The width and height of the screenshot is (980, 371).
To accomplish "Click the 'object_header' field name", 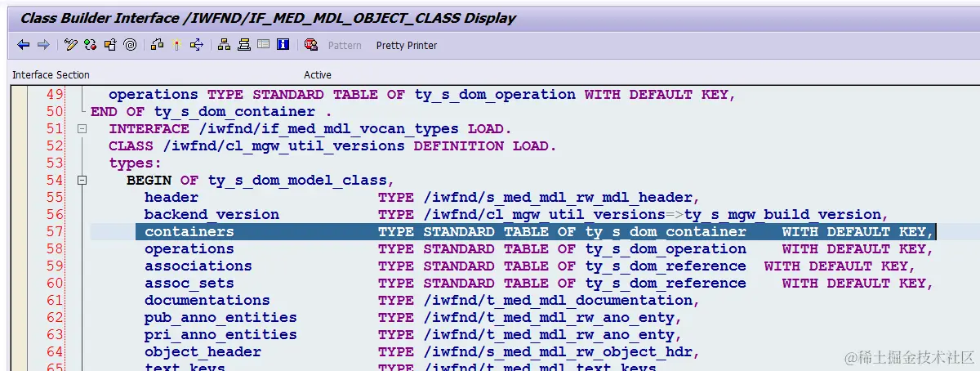I will [203, 351].
